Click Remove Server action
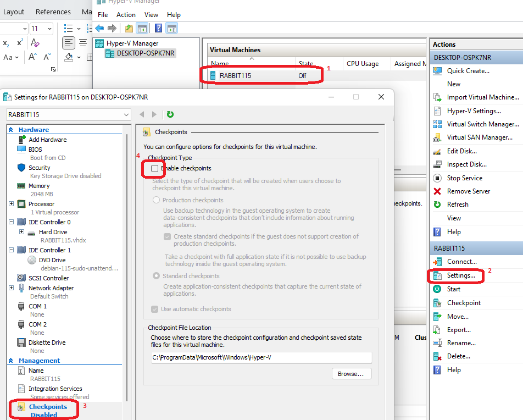Screen dimensions: 523x420 click(468, 191)
